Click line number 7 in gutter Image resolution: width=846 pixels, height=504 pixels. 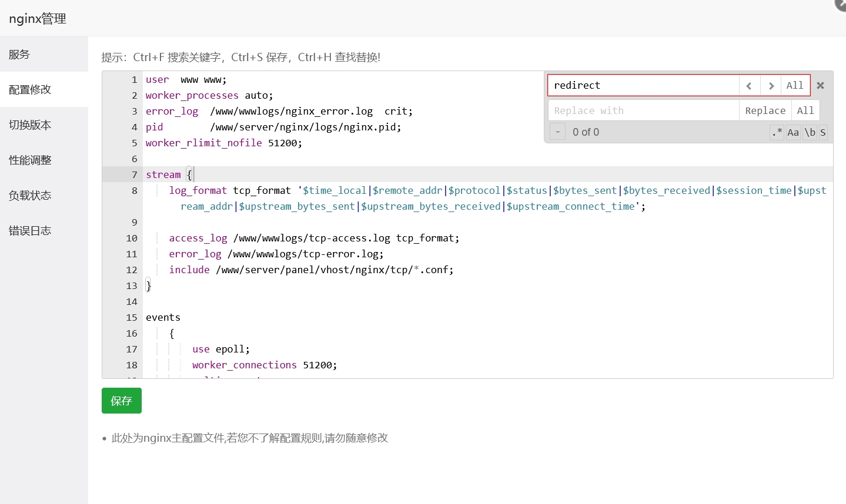[x=134, y=174]
